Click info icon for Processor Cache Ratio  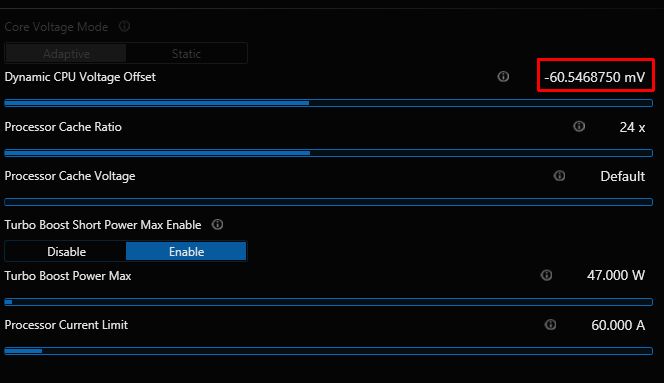pos(579,126)
